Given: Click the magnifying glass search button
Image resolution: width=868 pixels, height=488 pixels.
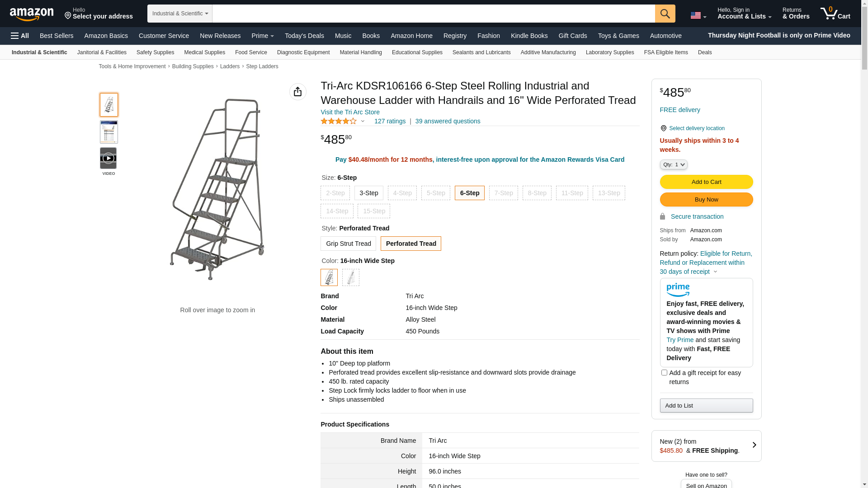Looking at the screenshot, I should 665,14.
